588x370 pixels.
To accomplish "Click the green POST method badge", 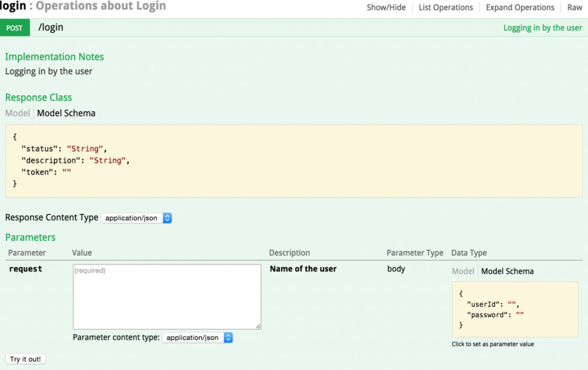I will point(15,28).
